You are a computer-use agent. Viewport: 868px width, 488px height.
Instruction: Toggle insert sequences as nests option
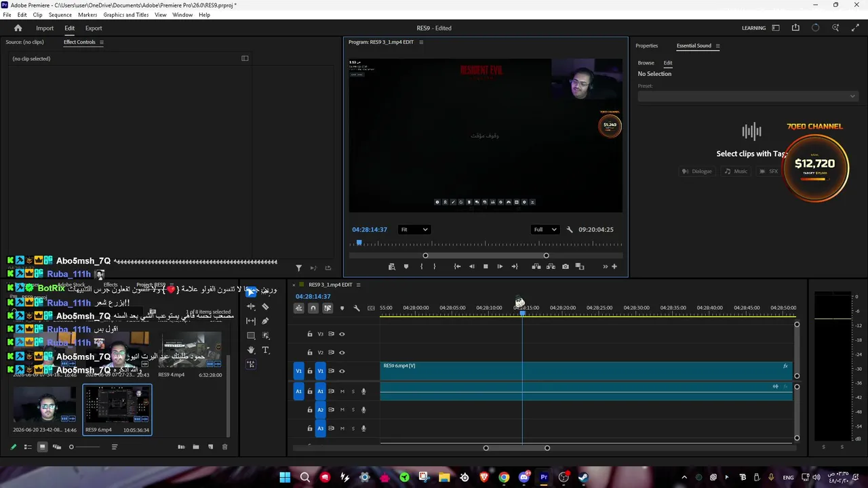click(298, 308)
